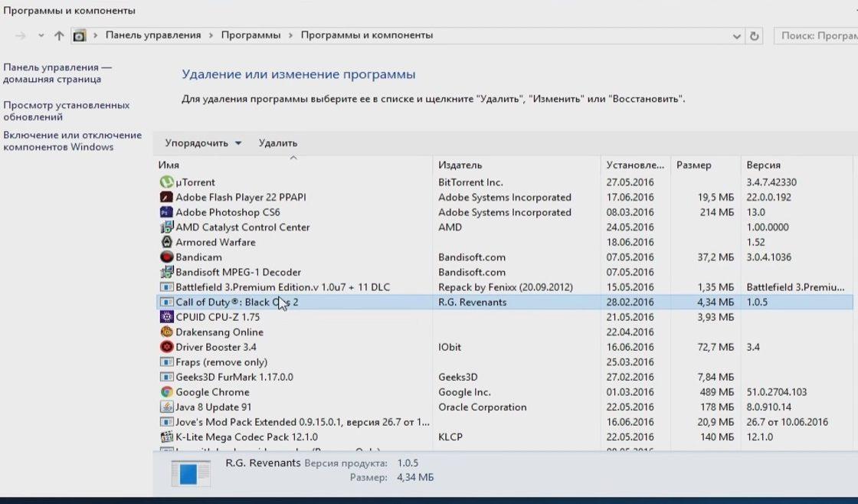
Task: Refresh the programs list
Action: point(754,36)
